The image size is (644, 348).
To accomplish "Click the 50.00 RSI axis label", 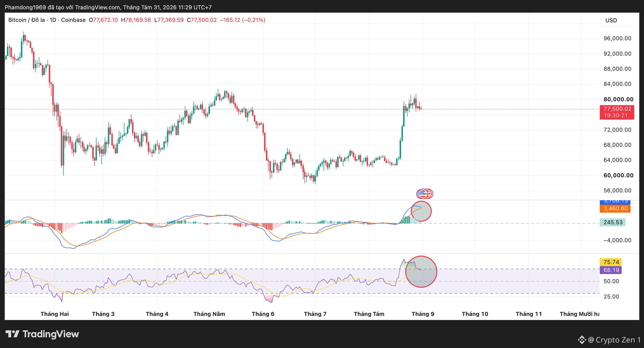I will click(611, 281).
